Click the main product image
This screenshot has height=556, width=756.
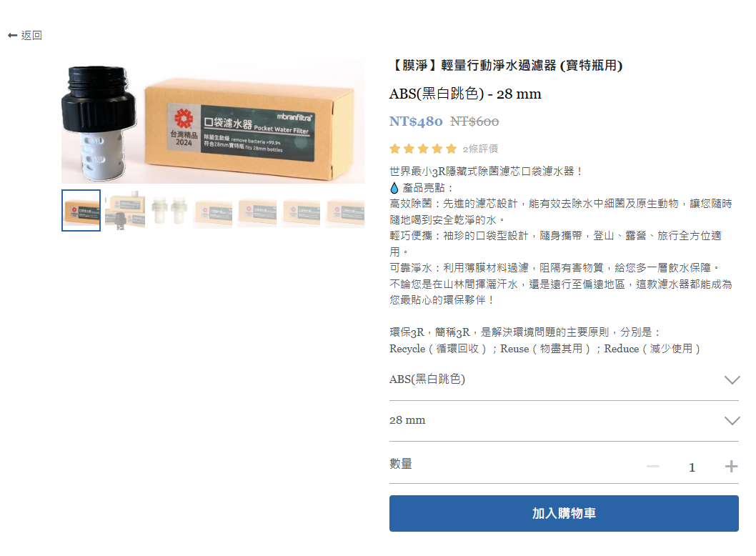pyautogui.click(x=213, y=121)
